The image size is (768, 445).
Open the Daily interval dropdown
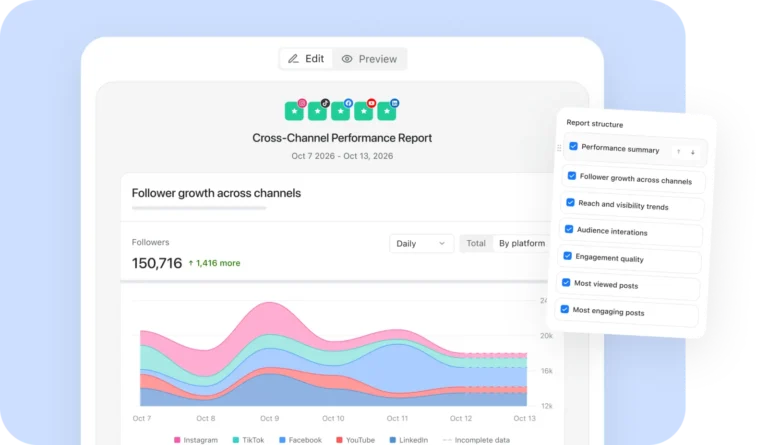pos(421,243)
